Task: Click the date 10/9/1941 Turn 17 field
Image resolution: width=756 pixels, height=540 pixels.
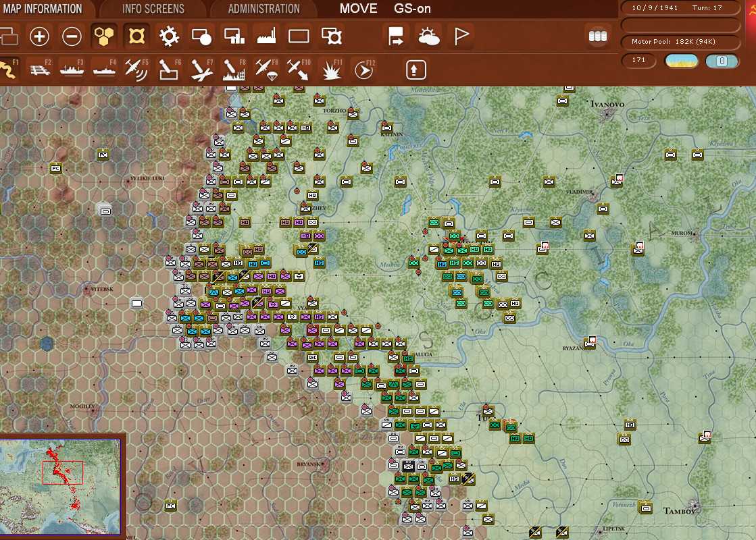Action: [680, 7]
